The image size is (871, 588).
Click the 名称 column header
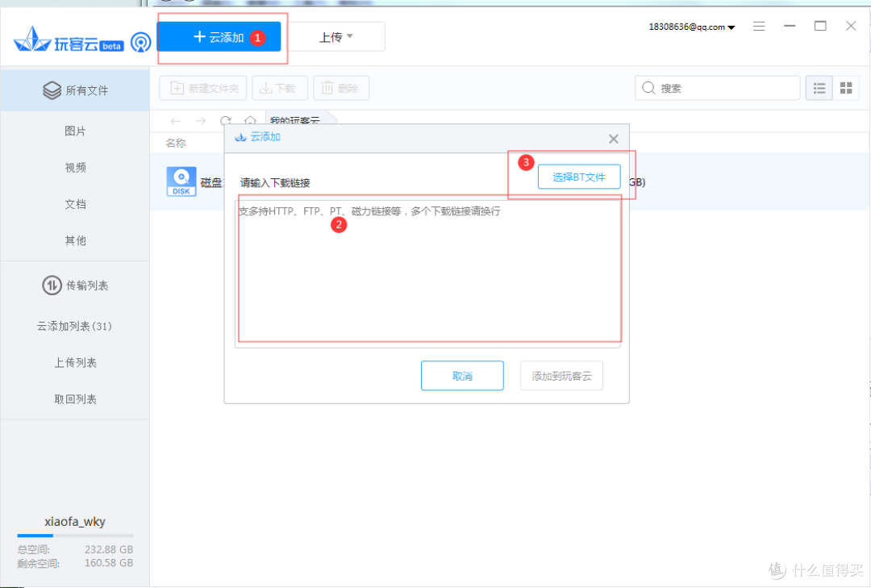coord(176,143)
